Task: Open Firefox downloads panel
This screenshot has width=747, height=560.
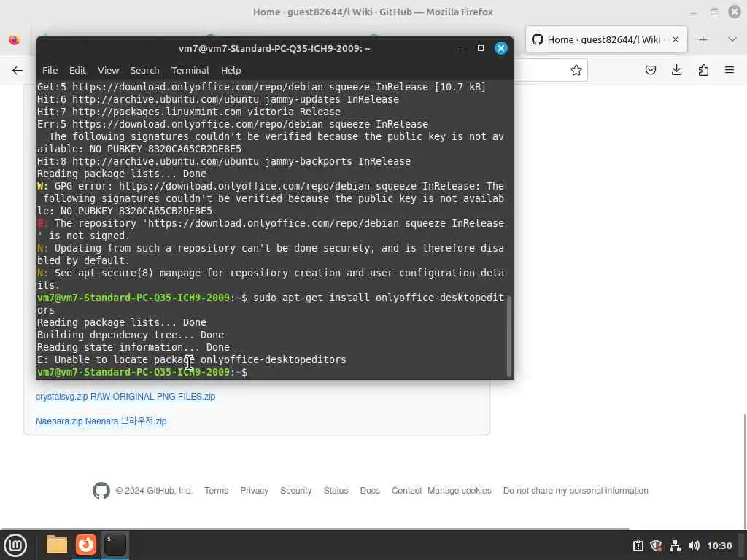Action: pyautogui.click(x=676, y=71)
